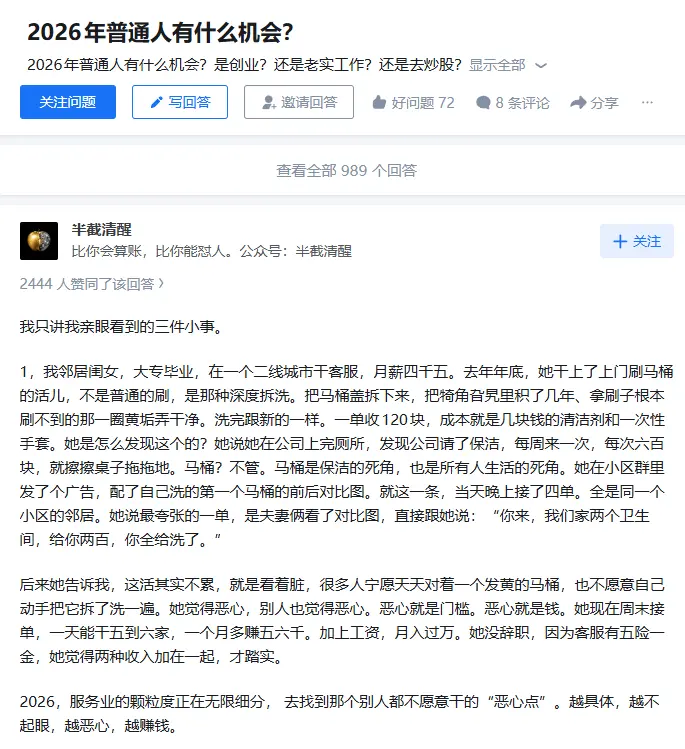Open the author name 半截清醒
This screenshot has height=749, width=685.
(x=101, y=230)
